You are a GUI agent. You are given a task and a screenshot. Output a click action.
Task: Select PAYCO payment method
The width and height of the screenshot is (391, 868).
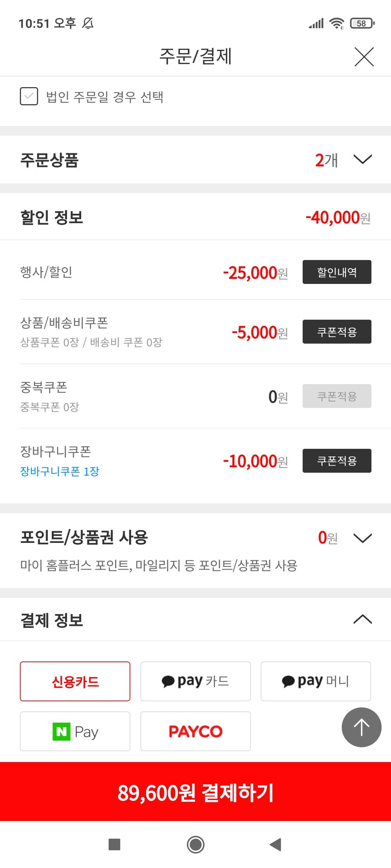click(x=195, y=731)
